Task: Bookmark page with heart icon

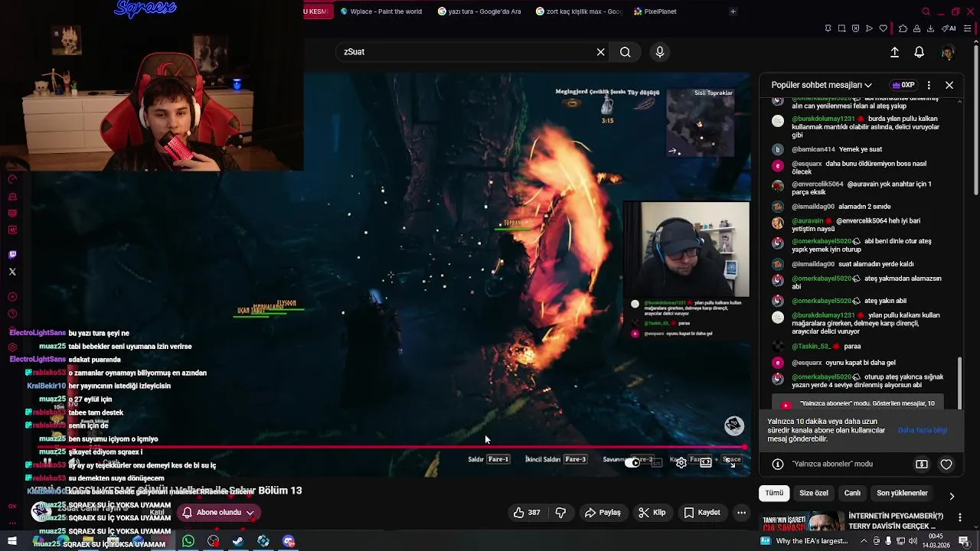Action: pyautogui.click(x=883, y=28)
